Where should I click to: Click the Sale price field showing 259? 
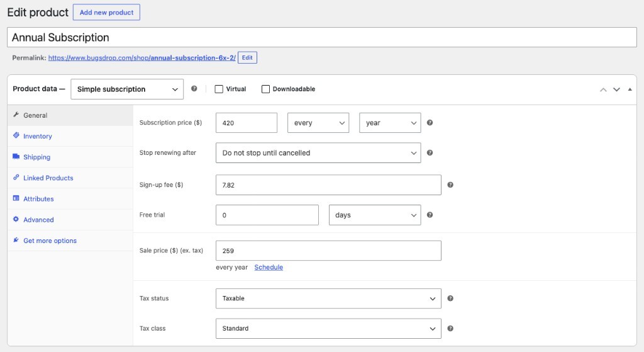point(328,251)
